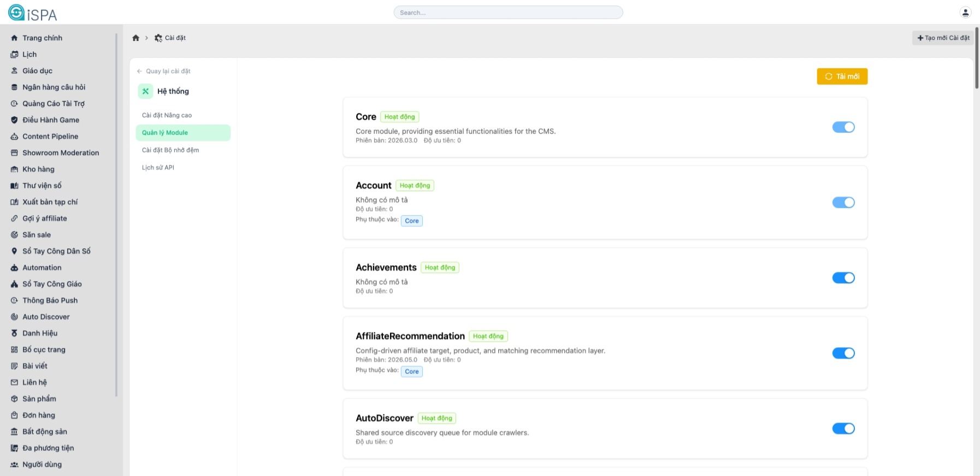Turn off AffiliateRecommendation module switch

pyautogui.click(x=843, y=353)
